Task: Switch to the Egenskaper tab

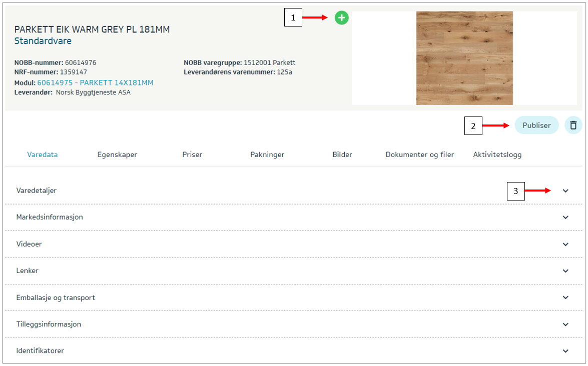Action: (117, 154)
